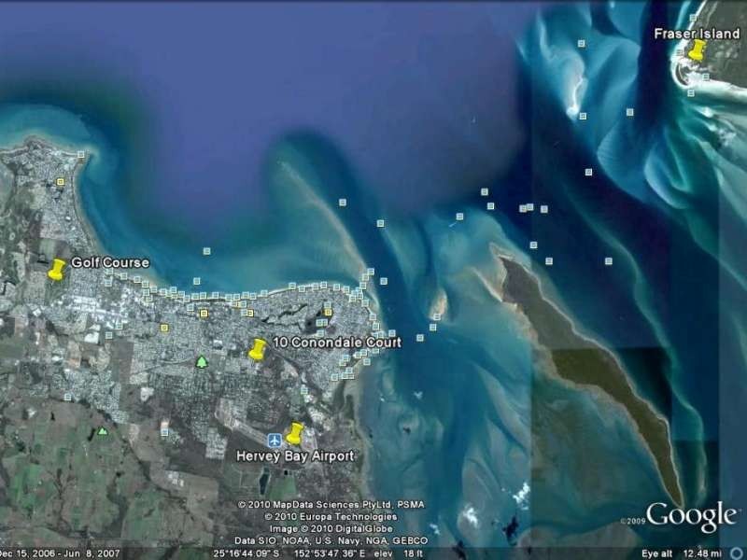The width and height of the screenshot is (747, 560).
Task: Click the Hervey Bay Airport label
Action: click(295, 456)
